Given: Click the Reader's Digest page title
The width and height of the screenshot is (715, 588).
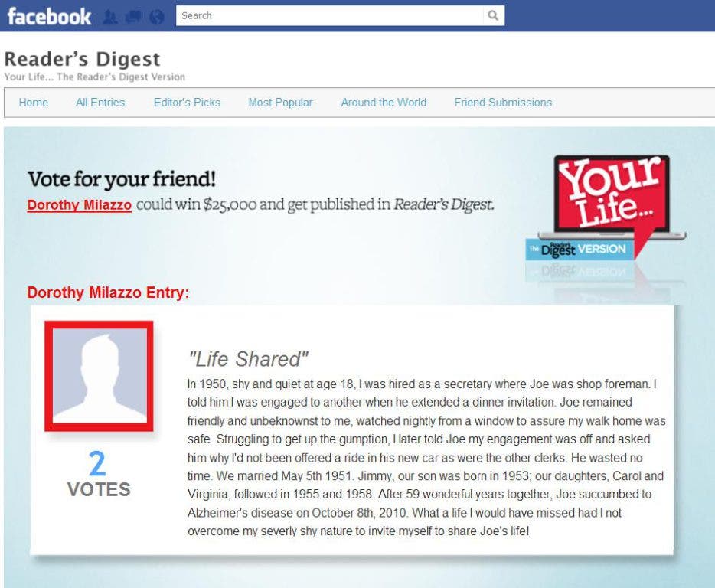Looking at the screenshot, I should tap(82, 59).
